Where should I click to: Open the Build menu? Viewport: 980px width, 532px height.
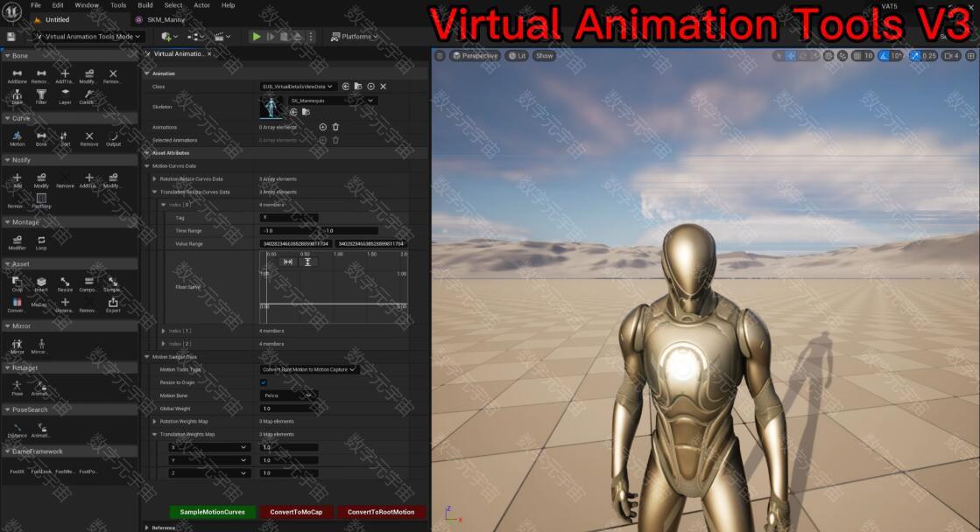tap(145, 5)
